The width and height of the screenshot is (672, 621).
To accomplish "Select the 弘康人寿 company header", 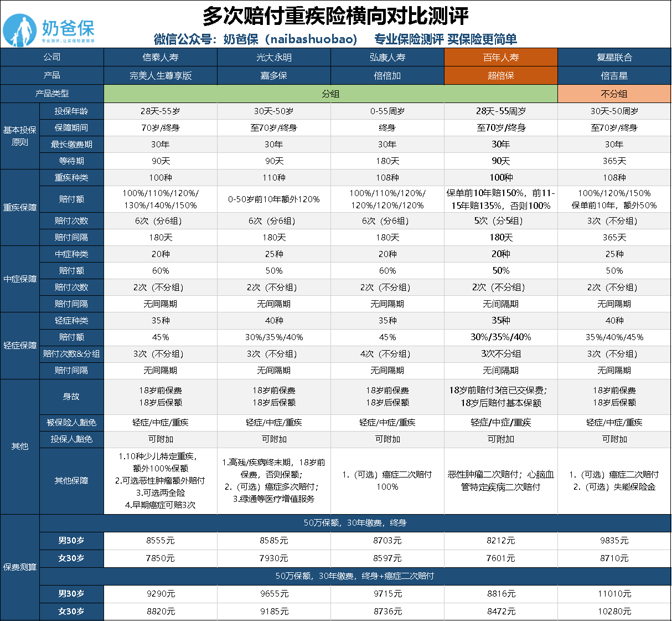I will coord(387,58).
